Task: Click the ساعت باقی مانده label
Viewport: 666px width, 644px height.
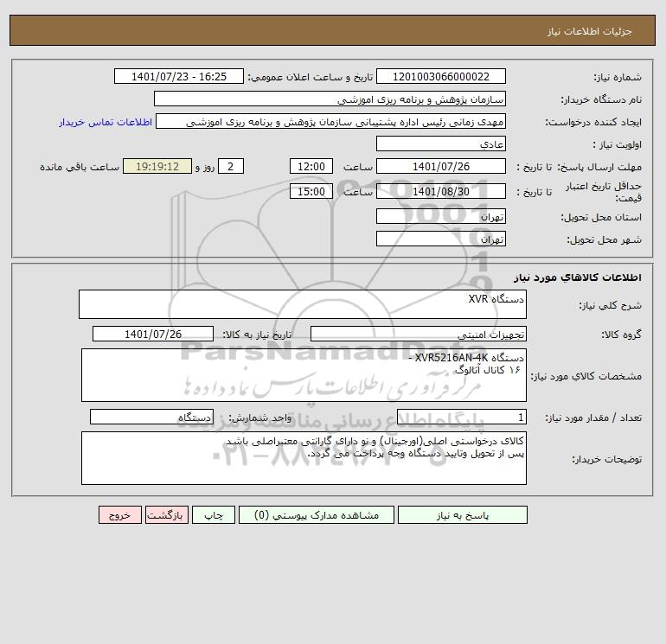Action: (80, 167)
